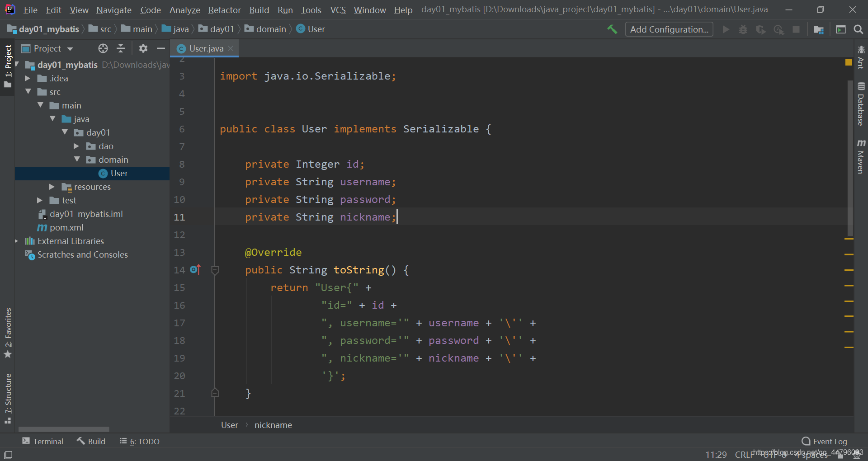Select Scratches and Consoles
This screenshot has width=868, height=461.
click(82, 254)
